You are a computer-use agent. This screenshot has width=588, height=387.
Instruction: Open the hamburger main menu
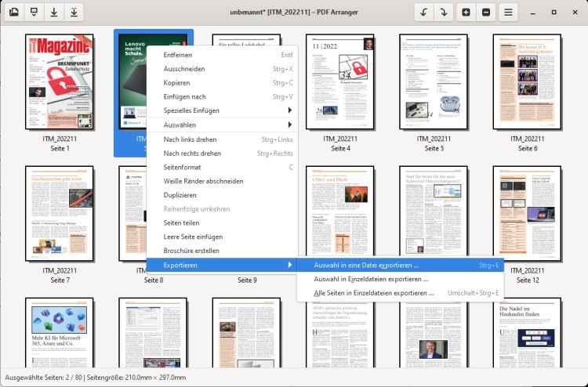pos(509,13)
